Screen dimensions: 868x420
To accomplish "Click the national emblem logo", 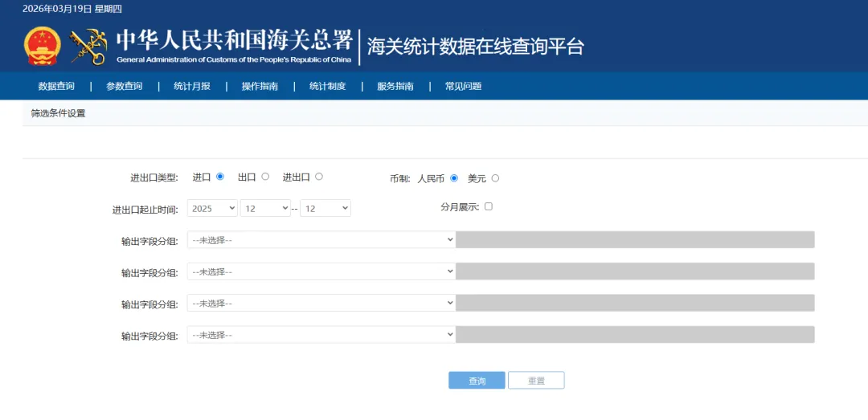I will (x=43, y=46).
